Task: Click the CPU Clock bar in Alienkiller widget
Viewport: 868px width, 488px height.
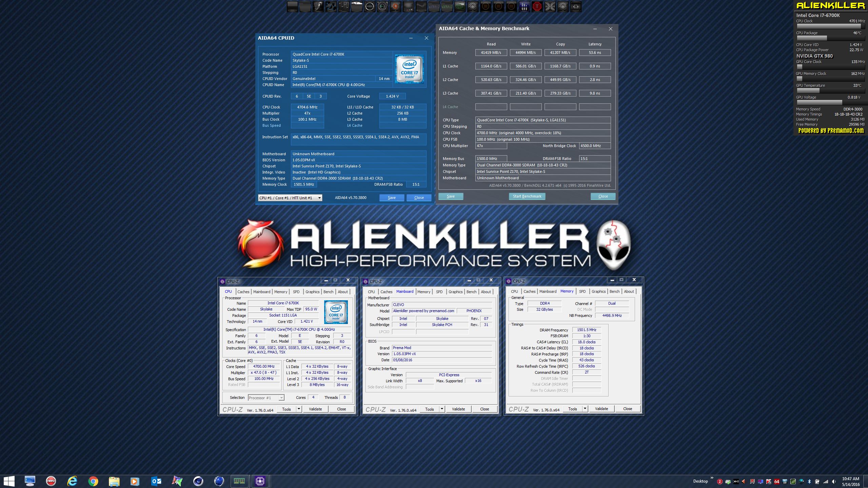Action: (x=831, y=26)
